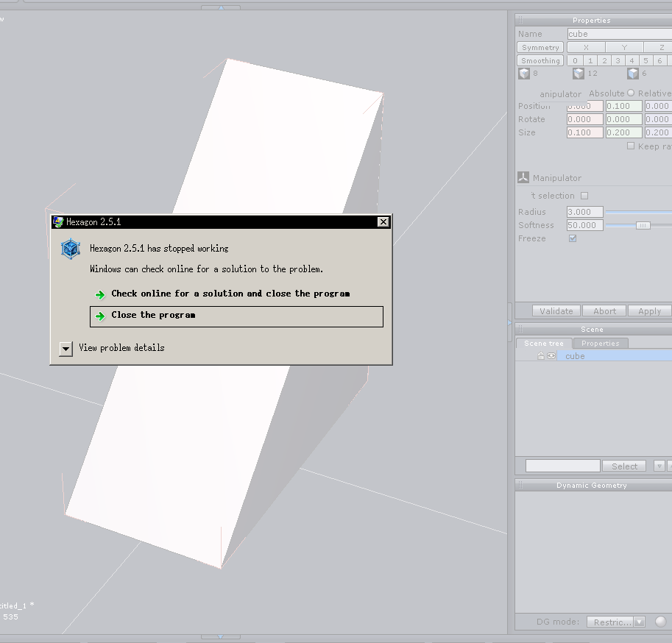The height and width of the screenshot is (643, 672).
Task: Click the Symmetry button
Action: [540, 47]
